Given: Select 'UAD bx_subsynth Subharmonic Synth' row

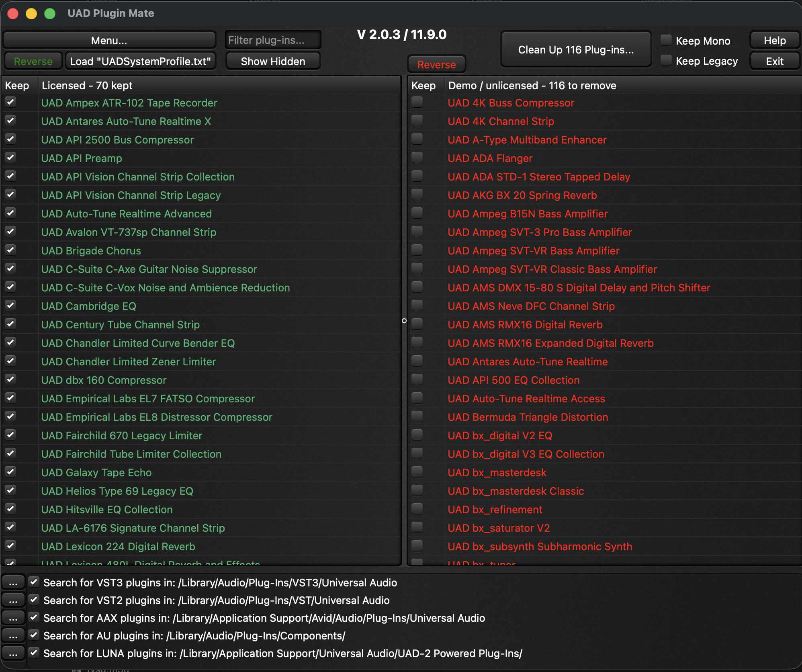Looking at the screenshot, I should [605, 547].
